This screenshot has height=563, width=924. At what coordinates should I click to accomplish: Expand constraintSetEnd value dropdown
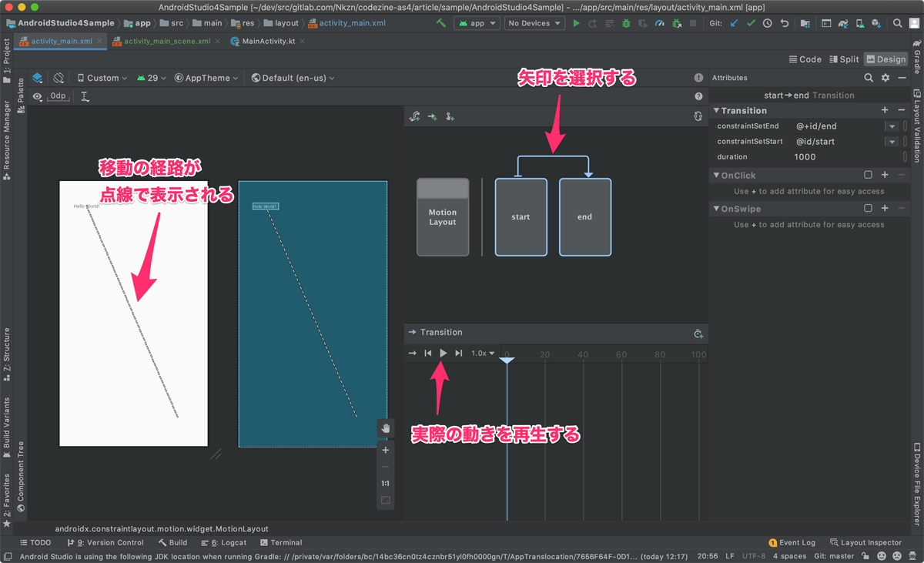click(x=892, y=126)
